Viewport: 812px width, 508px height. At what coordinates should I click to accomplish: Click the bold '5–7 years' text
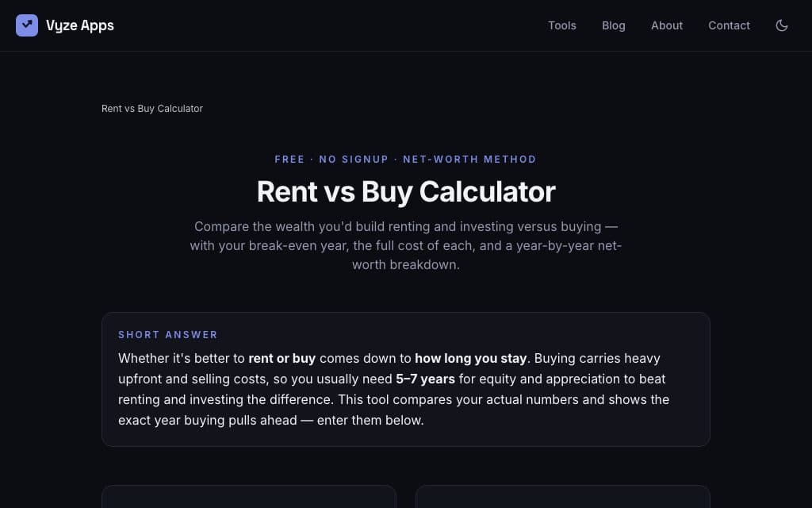(425, 379)
